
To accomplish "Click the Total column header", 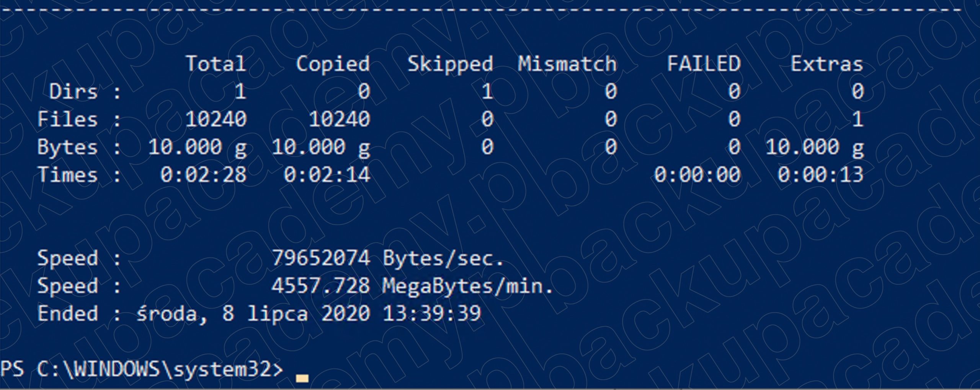I will [x=216, y=63].
